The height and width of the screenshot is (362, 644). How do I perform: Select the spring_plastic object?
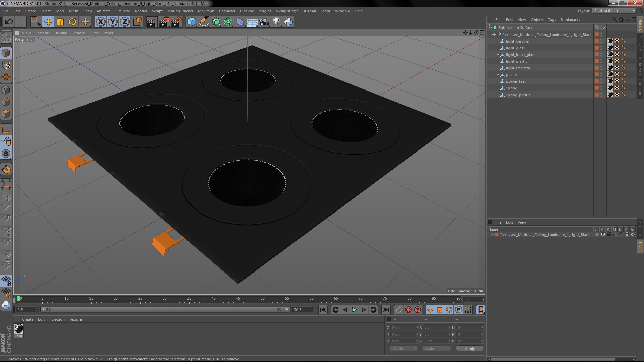[518, 95]
